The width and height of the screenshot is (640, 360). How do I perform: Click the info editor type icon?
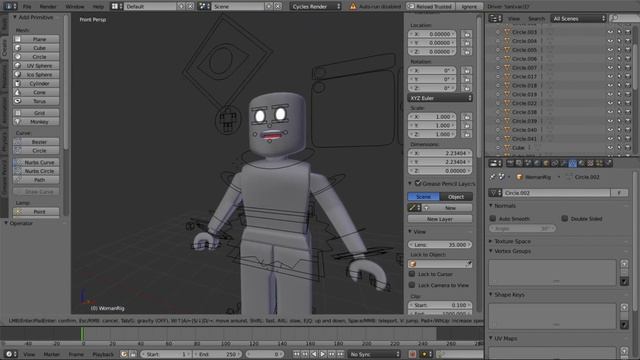click(x=10, y=7)
